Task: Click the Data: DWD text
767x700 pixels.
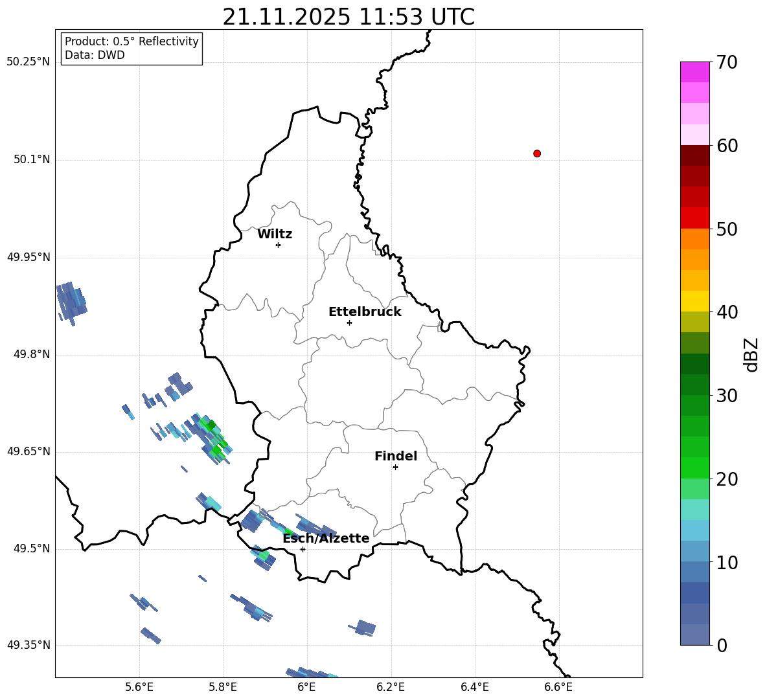Action: pos(95,55)
